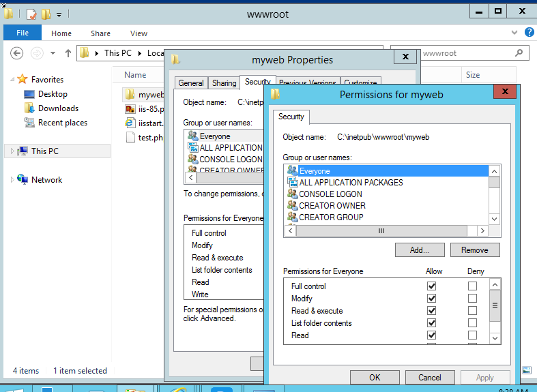Open the Share ribbon tab
This screenshot has height=392, width=537.
[x=100, y=33]
